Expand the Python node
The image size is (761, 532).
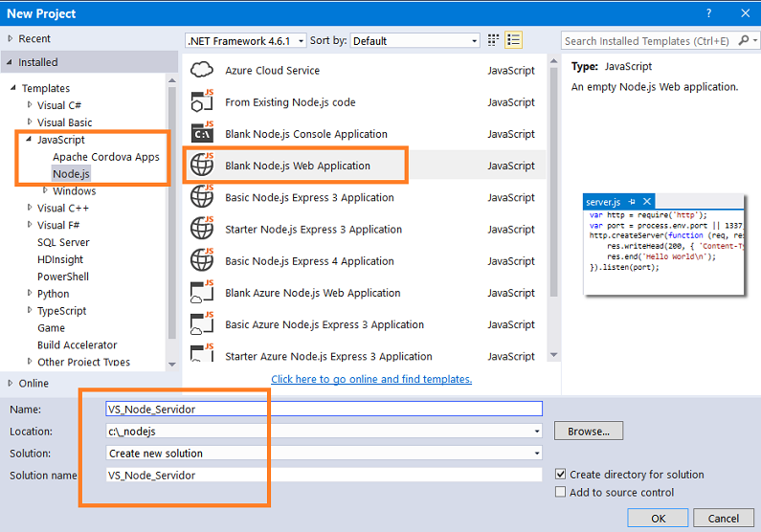pos(30,293)
